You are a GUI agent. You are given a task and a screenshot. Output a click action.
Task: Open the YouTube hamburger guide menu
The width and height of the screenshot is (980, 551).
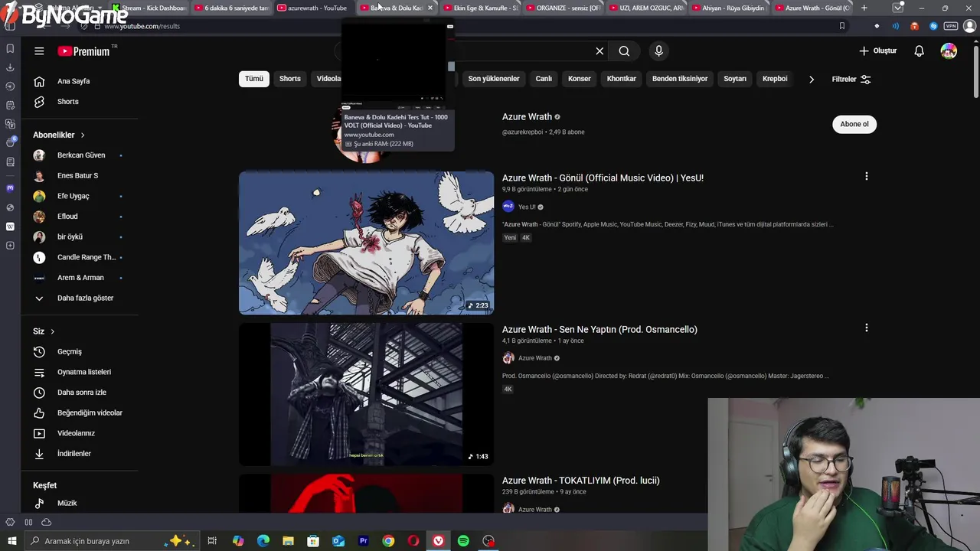[x=39, y=51]
